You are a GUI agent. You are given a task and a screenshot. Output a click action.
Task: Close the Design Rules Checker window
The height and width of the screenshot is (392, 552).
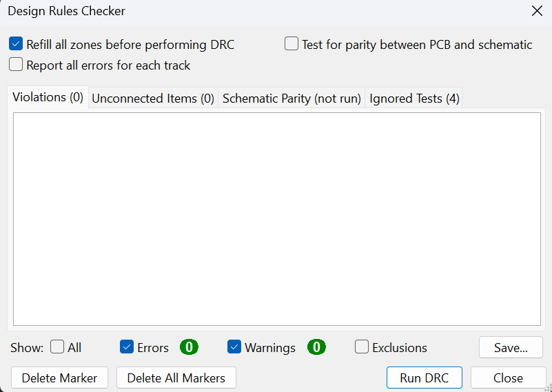[x=537, y=11]
